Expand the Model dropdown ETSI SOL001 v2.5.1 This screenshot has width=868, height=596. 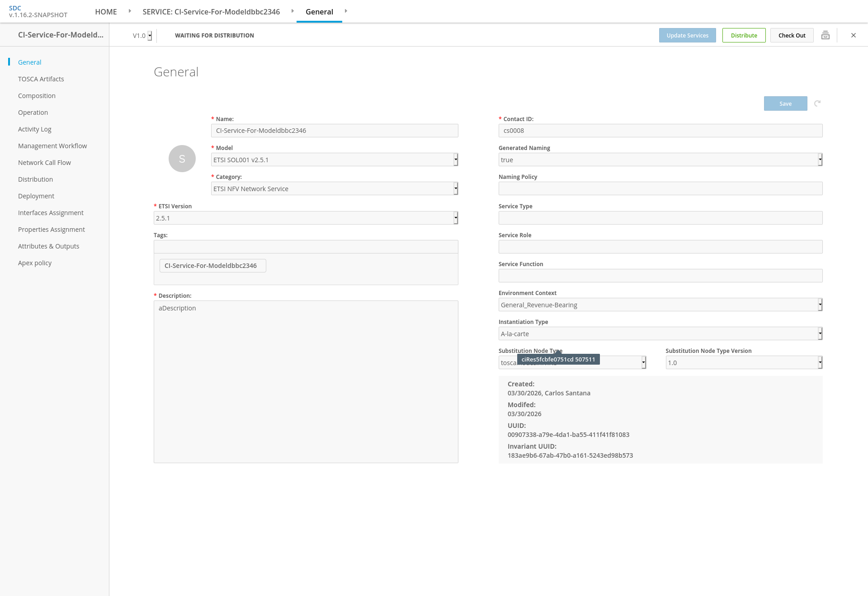335,160
